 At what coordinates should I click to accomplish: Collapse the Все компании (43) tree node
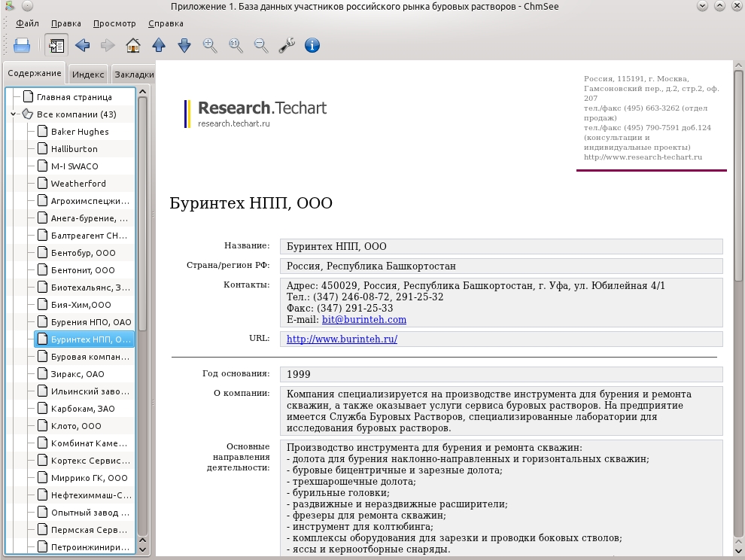14,114
